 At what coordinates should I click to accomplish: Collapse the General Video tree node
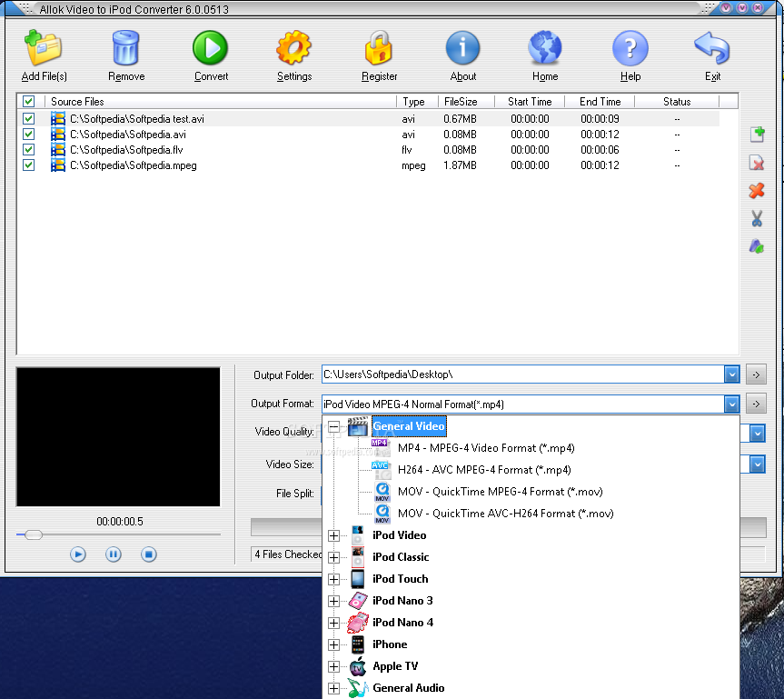(334, 427)
